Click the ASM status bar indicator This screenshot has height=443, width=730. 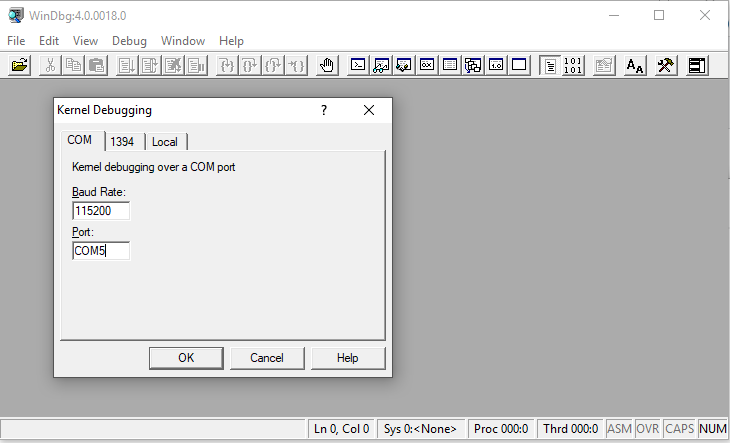tap(619, 429)
